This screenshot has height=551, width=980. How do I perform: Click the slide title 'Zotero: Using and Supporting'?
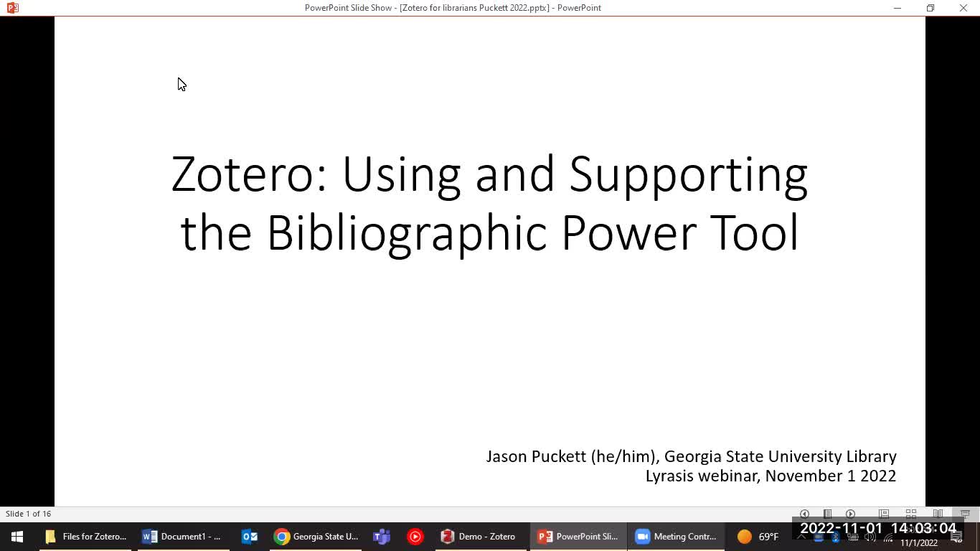[489, 174]
